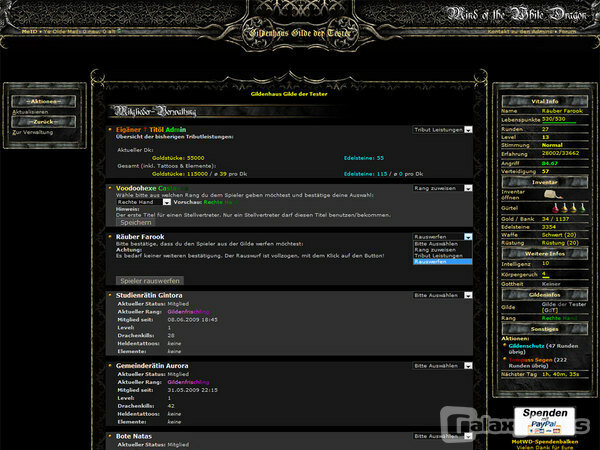Use the green potion in the belt
Screen dimensions: 600x450
pyautogui.click(x=582, y=208)
